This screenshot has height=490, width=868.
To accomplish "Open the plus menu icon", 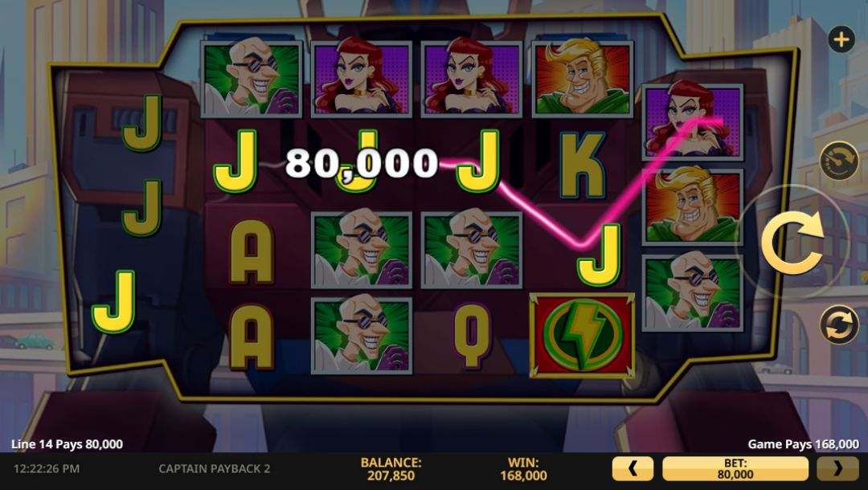I will point(841,39).
